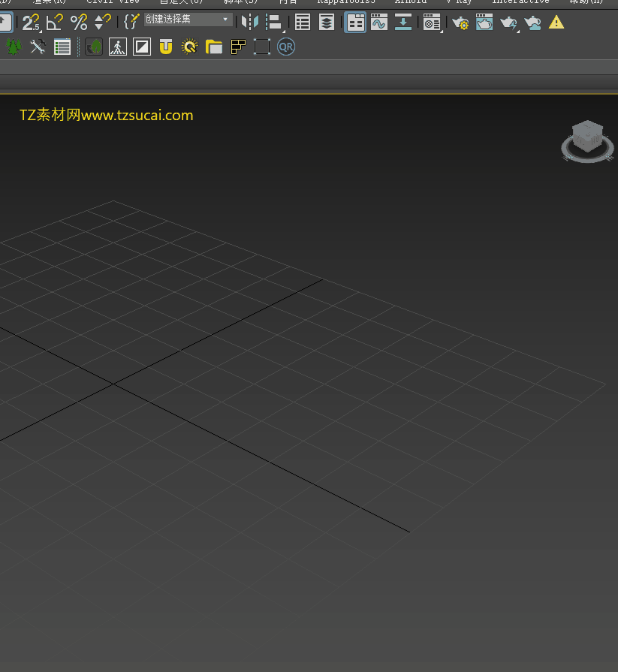618x672 pixels.
Task: Click the yellow folder toolbar button
Action: tap(214, 47)
